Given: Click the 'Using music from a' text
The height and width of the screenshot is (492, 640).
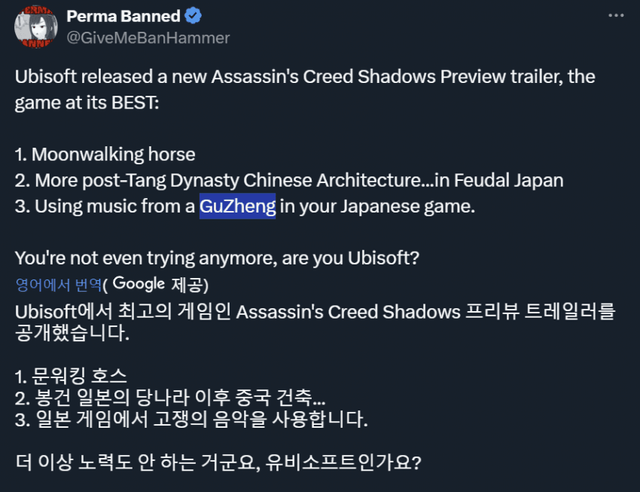Looking at the screenshot, I should (x=105, y=206).
